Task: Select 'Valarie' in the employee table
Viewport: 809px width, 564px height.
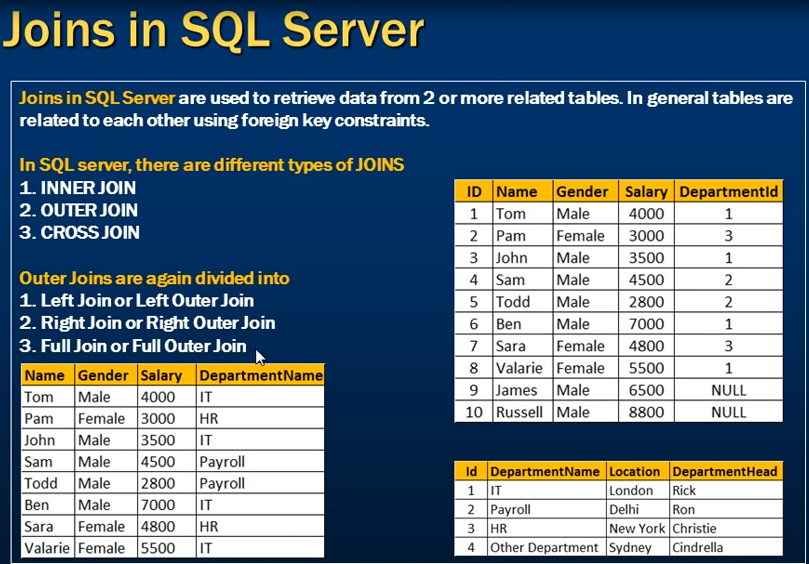Action: click(523, 368)
